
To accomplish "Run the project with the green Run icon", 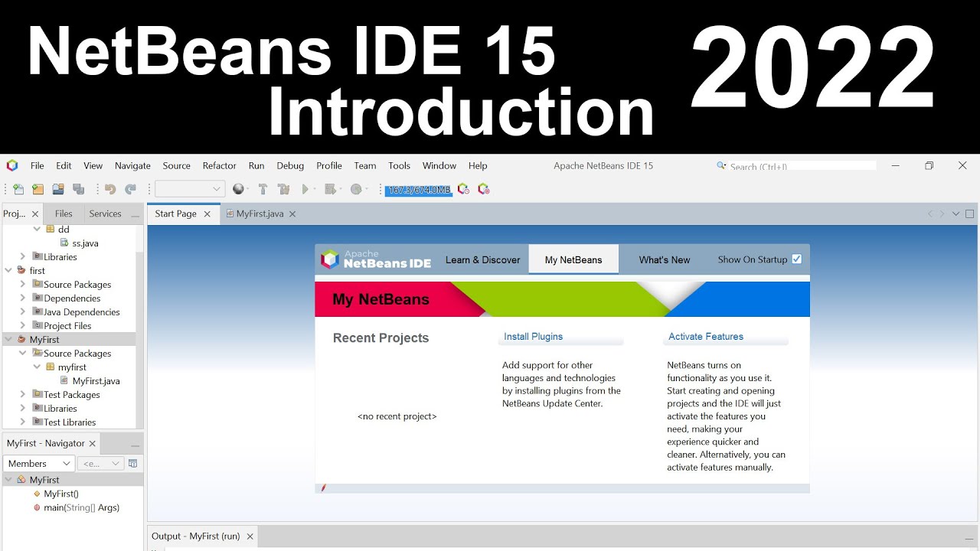I will coord(305,188).
